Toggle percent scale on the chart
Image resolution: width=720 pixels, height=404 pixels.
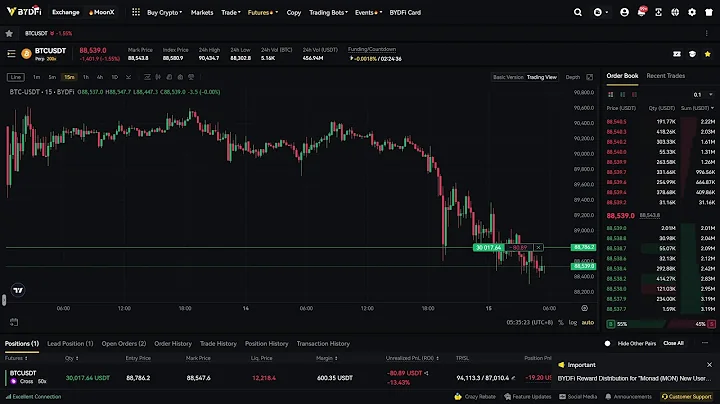point(561,322)
